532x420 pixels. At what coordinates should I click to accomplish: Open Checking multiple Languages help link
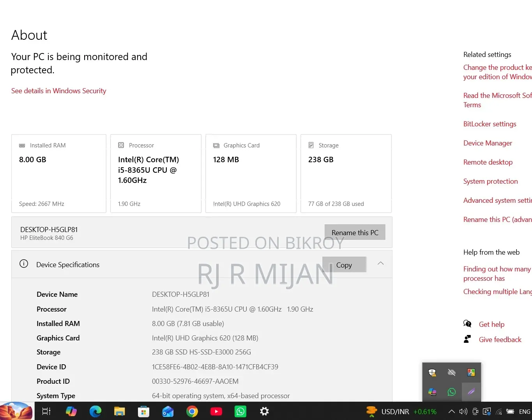[x=498, y=292]
